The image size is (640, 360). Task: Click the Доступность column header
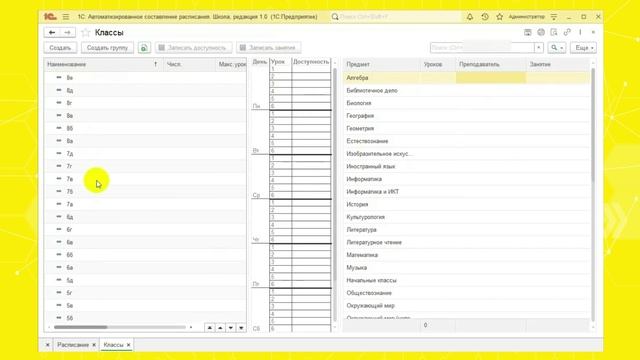click(x=311, y=62)
